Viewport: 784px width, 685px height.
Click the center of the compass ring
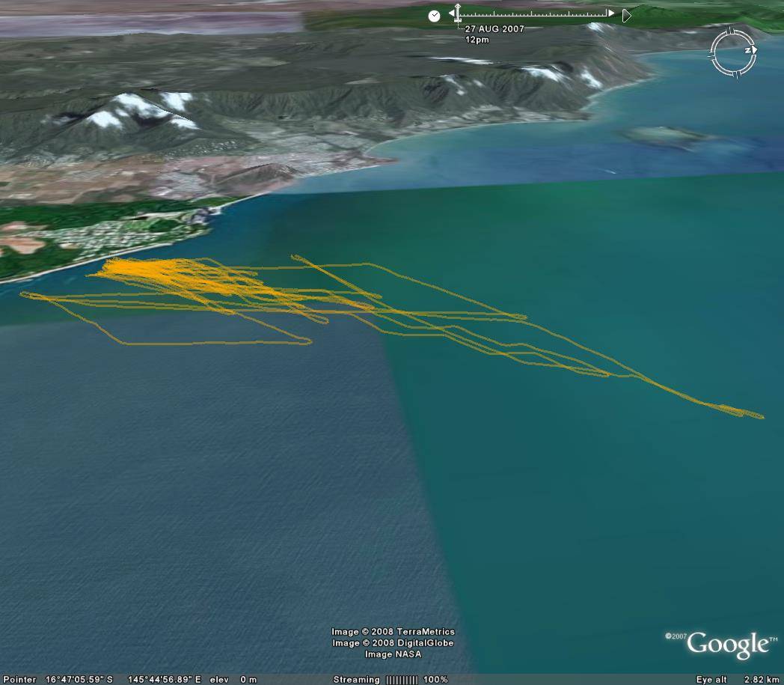point(733,53)
